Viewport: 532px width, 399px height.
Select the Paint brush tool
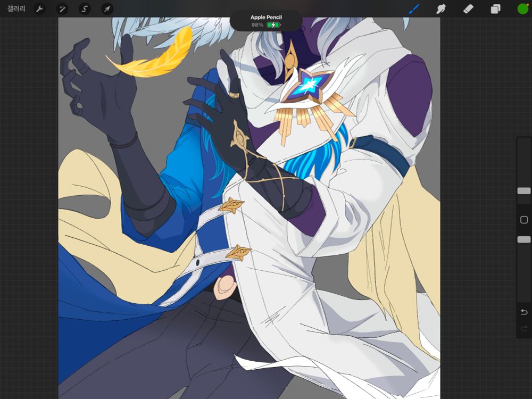click(414, 9)
